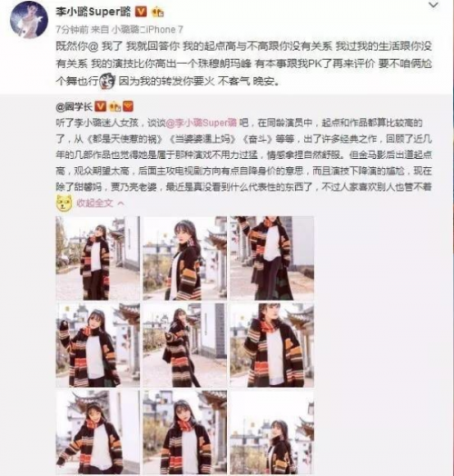The height and width of the screenshot is (476, 454).
Task: Click the crown membership badge beside @国学长
Action: [115, 106]
